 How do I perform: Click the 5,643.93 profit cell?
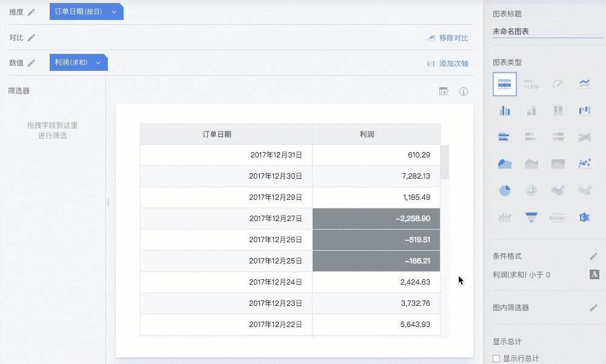[376, 325]
